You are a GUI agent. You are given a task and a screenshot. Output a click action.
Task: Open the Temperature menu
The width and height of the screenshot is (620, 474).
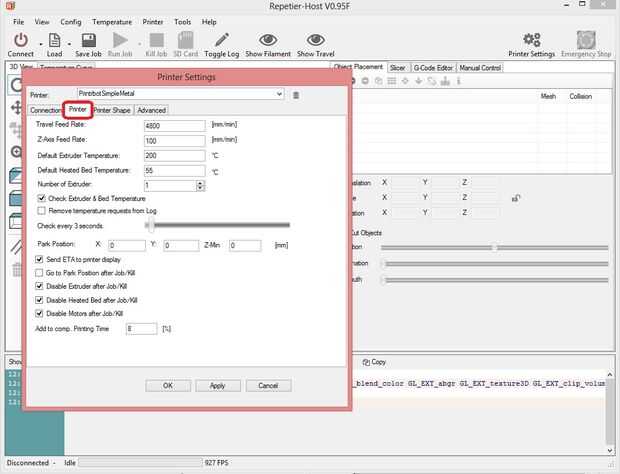(112, 22)
